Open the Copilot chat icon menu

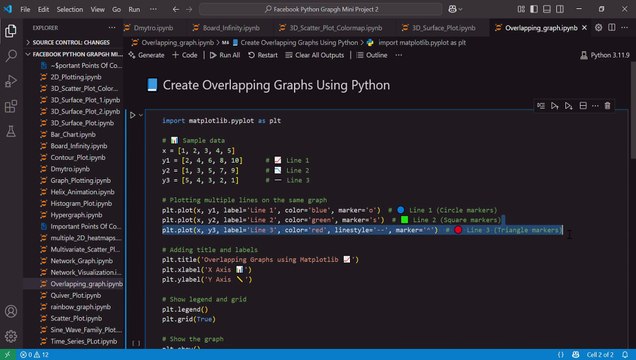(455, 9)
